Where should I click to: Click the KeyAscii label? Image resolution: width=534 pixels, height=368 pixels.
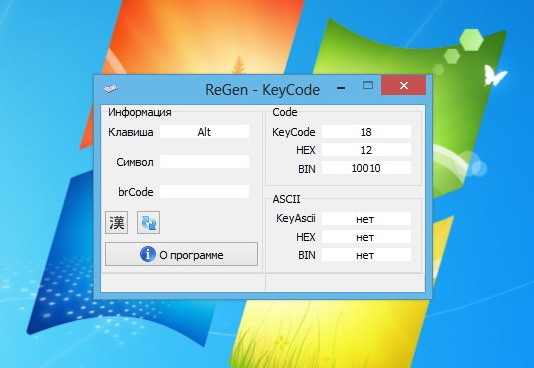click(296, 218)
